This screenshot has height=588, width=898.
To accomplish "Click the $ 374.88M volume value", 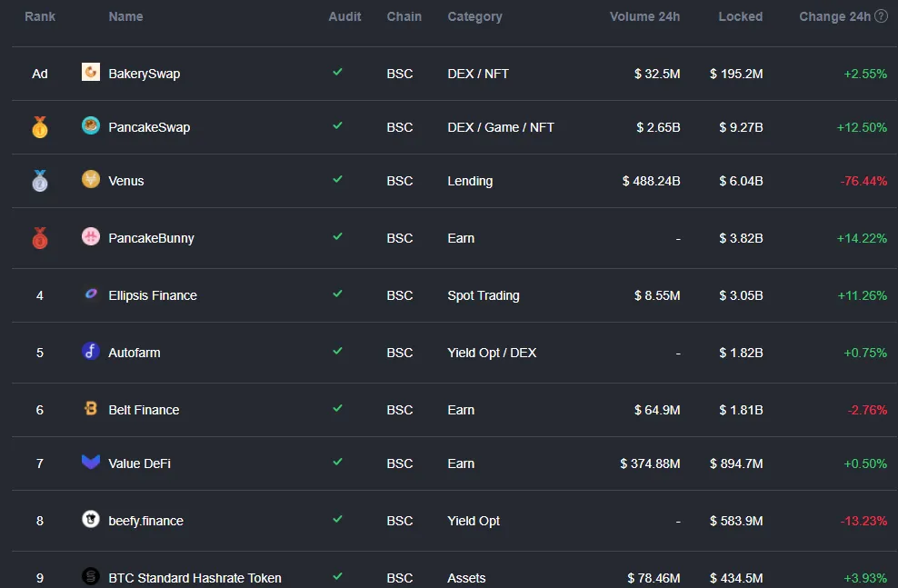I will [650, 463].
